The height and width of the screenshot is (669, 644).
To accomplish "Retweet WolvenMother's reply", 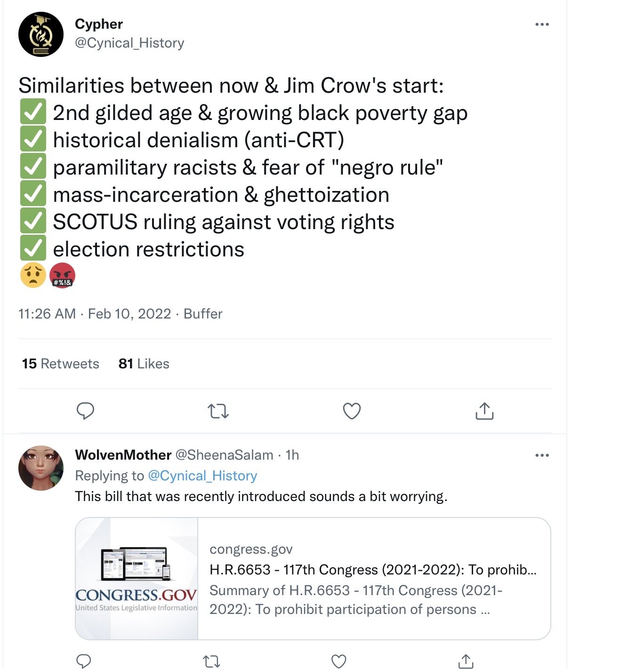I will 211,661.
